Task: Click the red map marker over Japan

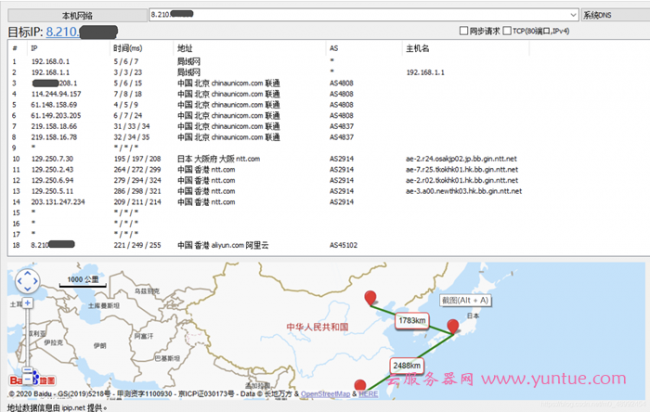Action: 454,326
